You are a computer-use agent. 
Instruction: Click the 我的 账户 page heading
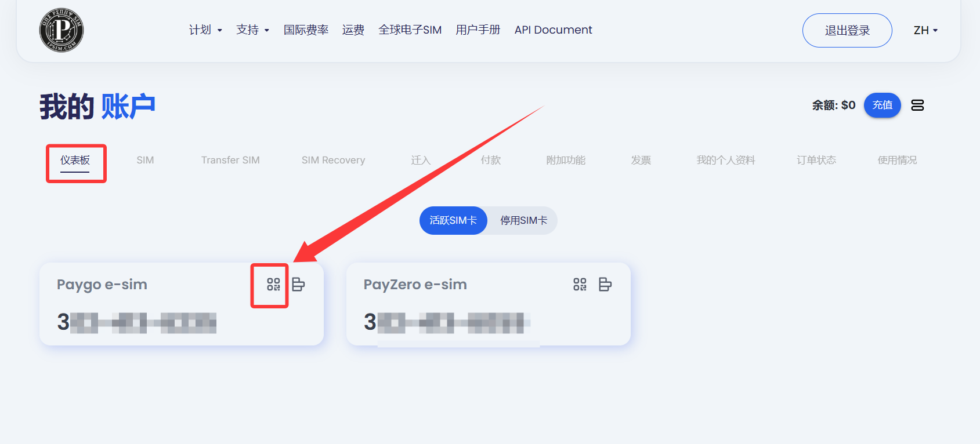click(x=97, y=107)
